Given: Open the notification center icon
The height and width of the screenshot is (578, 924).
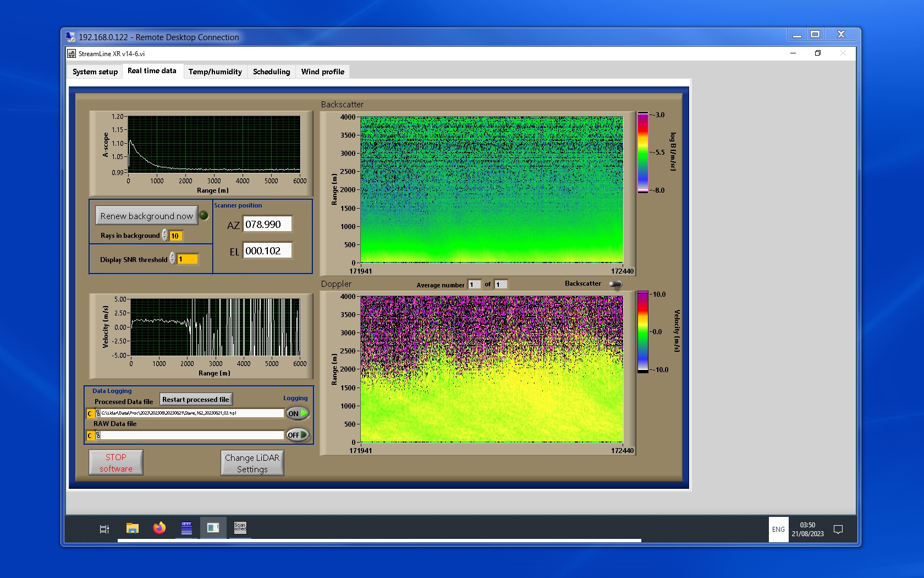Looking at the screenshot, I should coord(838,530).
